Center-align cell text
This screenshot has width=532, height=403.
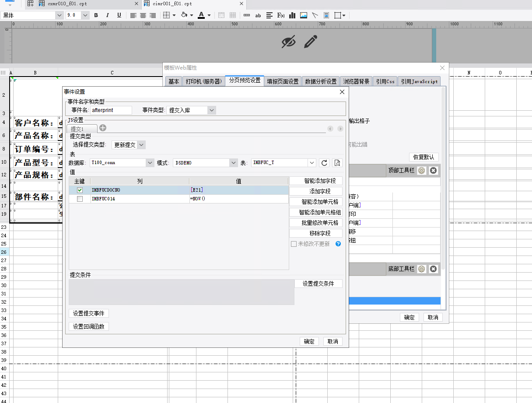(x=143, y=15)
